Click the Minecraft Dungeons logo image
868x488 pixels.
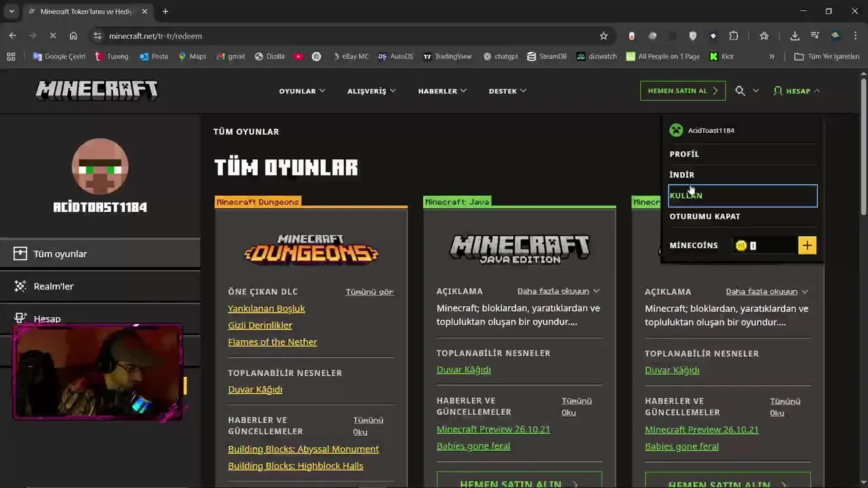point(311,249)
